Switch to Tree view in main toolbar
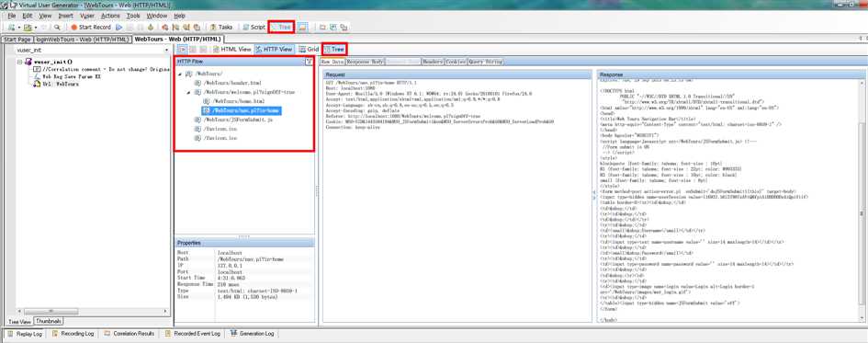The image size is (868, 343). click(281, 27)
